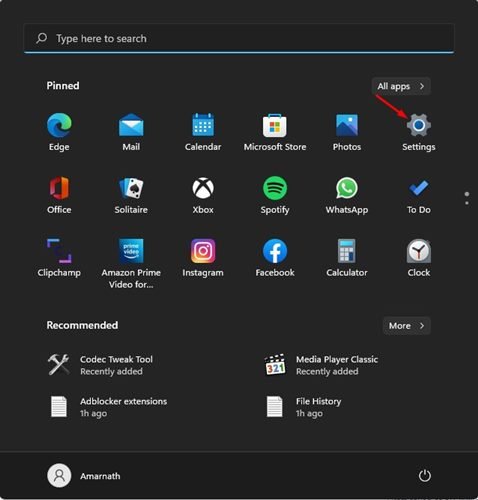Image resolution: width=478 pixels, height=500 pixels.
Task: Launch Microsoft Edge from pinned apps
Action: (x=59, y=133)
